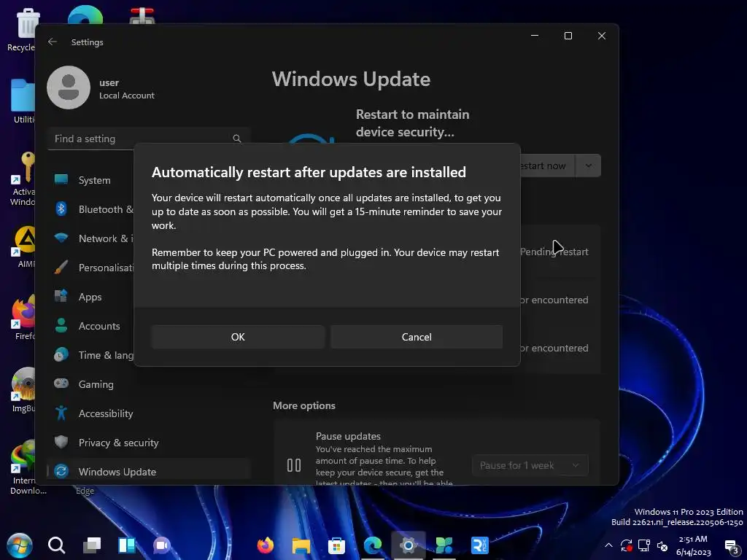Open the Gaming settings category
This screenshot has height=560, width=747.
tap(96, 384)
